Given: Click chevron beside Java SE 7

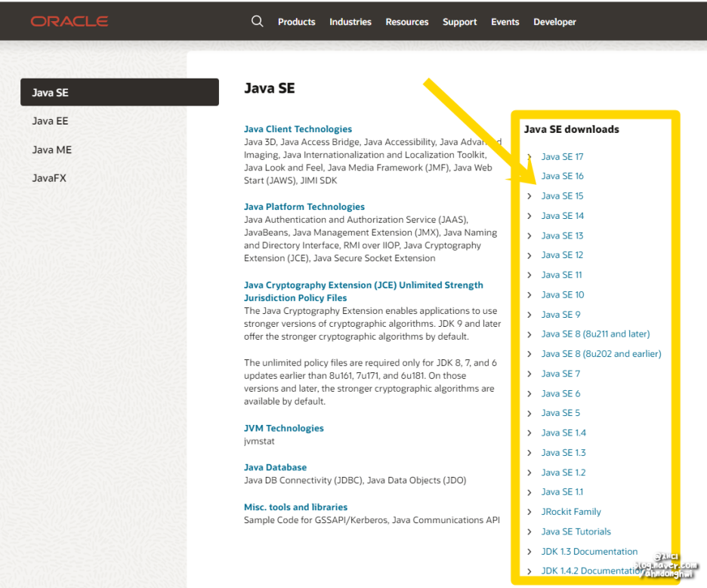Looking at the screenshot, I should (x=529, y=374).
